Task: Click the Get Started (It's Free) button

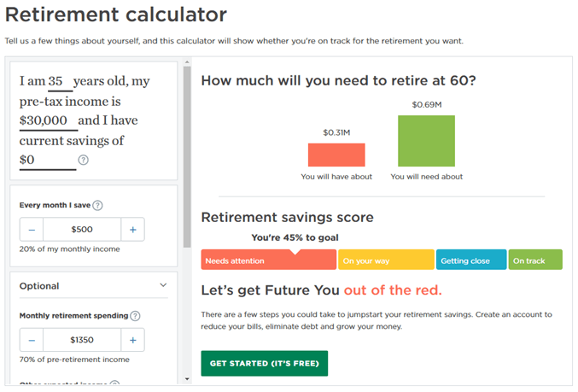Action: click(265, 364)
